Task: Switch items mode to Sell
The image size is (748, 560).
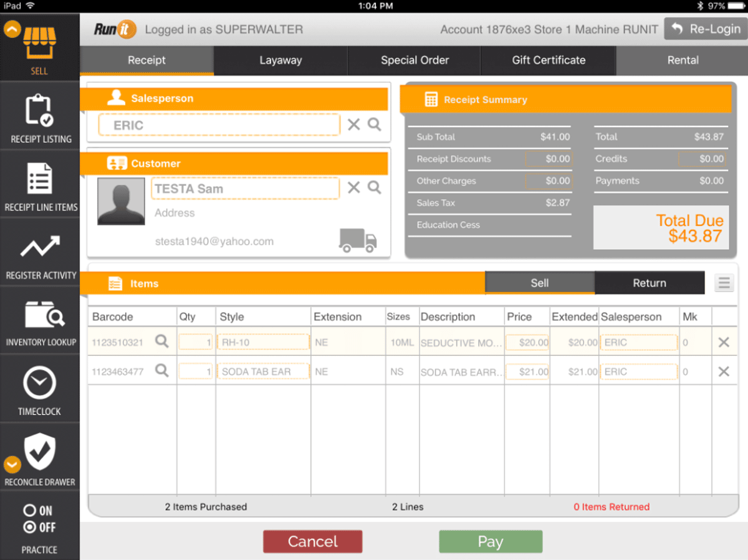Action: click(x=540, y=283)
